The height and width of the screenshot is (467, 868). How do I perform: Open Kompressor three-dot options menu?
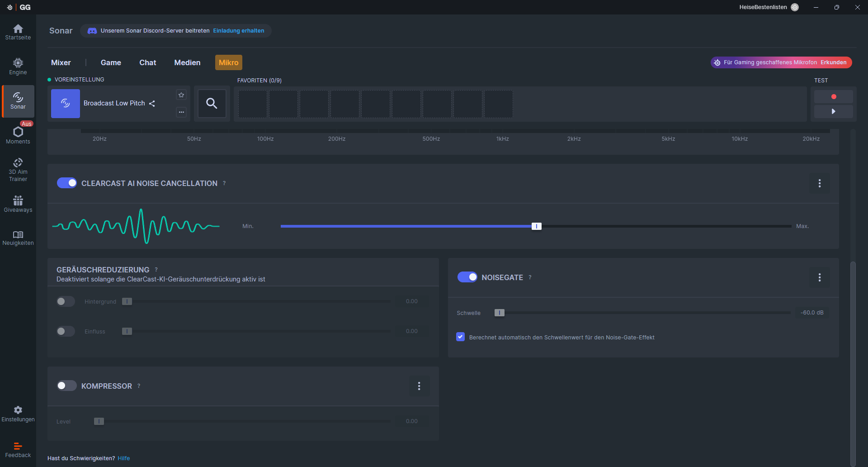click(x=419, y=386)
